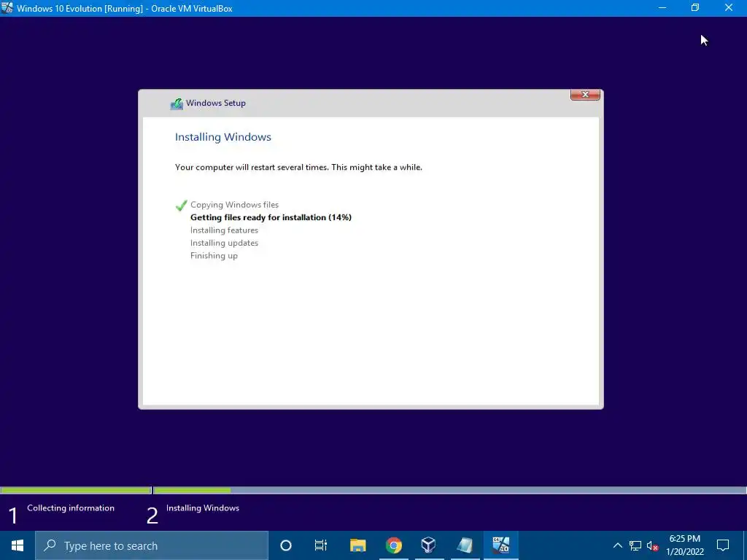
Task: Close the VirtualBox VM window
Action: (729, 8)
